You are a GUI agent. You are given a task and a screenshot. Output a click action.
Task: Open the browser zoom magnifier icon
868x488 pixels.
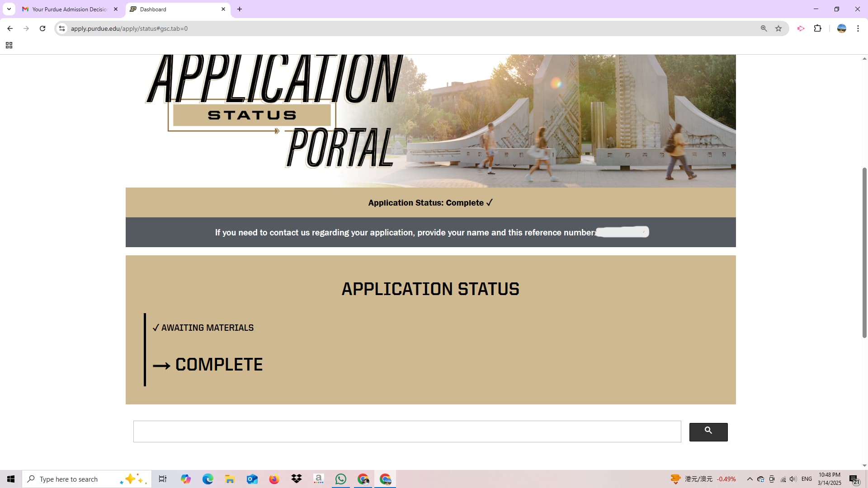pyautogui.click(x=764, y=28)
